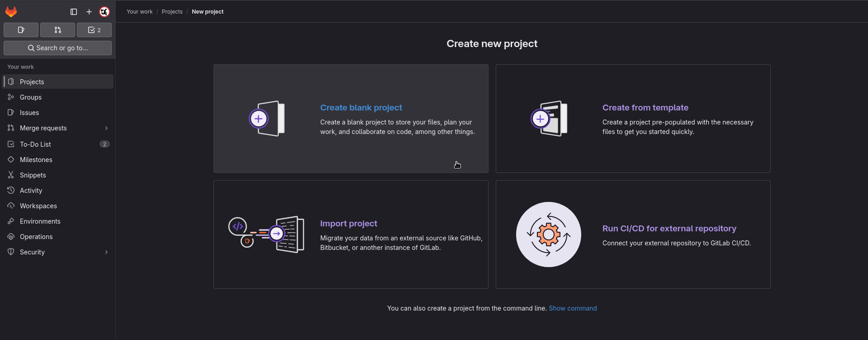The image size is (868, 340).
Task: Choose Create from template heading
Action: (x=645, y=108)
